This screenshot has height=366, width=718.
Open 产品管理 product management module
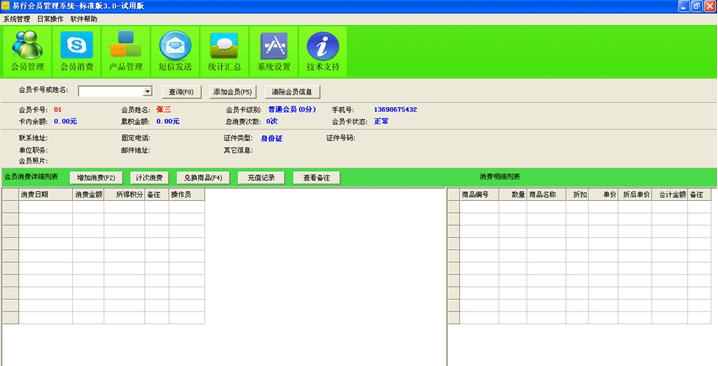tap(126, 51)
